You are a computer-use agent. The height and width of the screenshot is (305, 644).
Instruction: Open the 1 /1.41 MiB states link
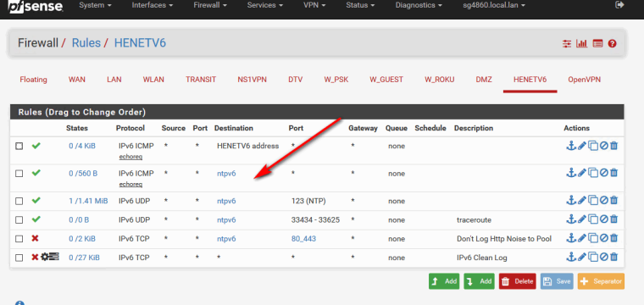pyautogui.click(x=88, y=201)
